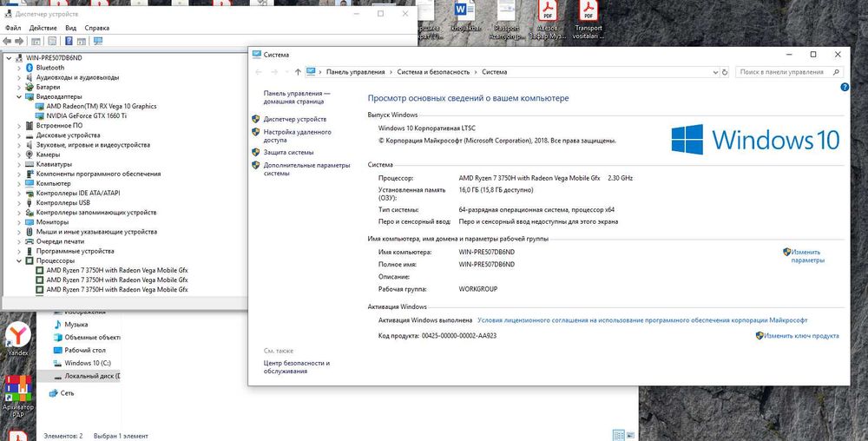Click the up arrow in System window navigation

[298, 72]
